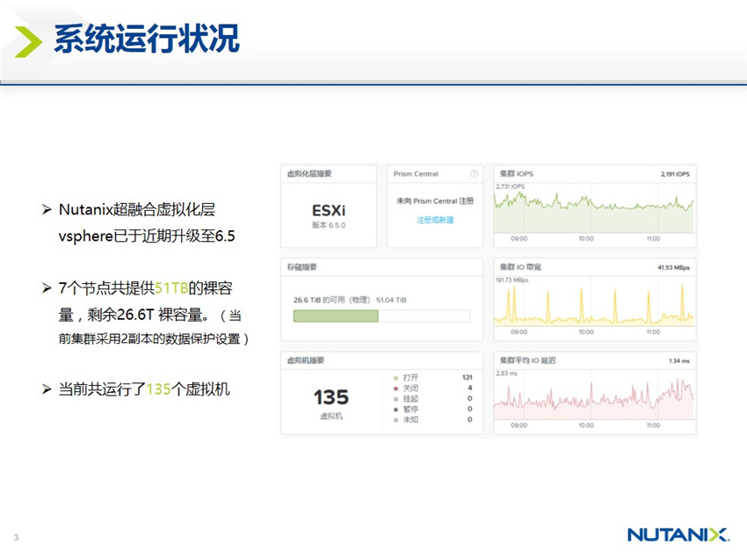Viewport: 747px width, 560px height.
Task: Click the large 135 VM count
Action: click(x=331, y=397)
